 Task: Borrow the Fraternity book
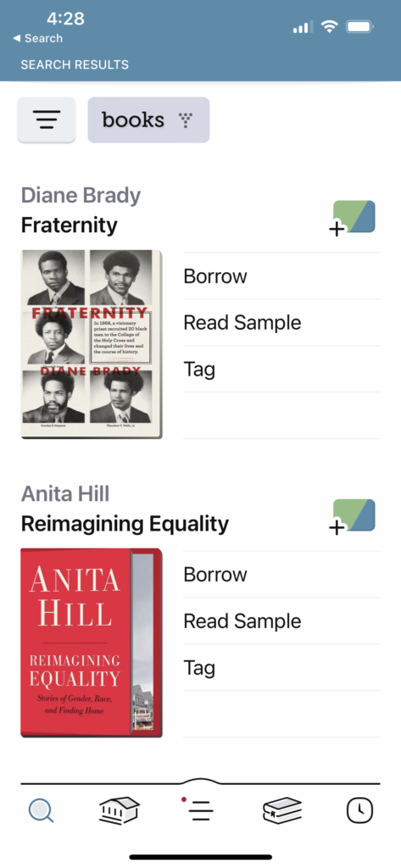point(281,276)
